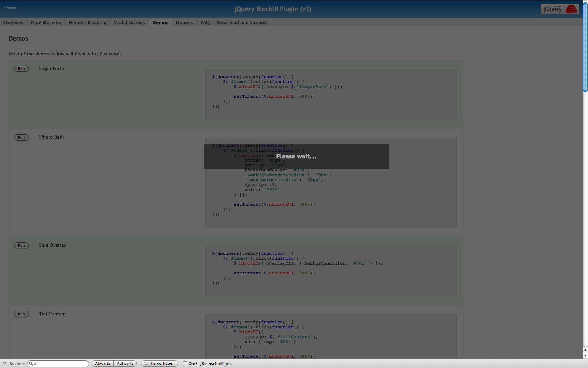The width and height of the screenshot is (588, 368).
Task: Click the Abwärts find-next button
Action: [x=103, y=363]
